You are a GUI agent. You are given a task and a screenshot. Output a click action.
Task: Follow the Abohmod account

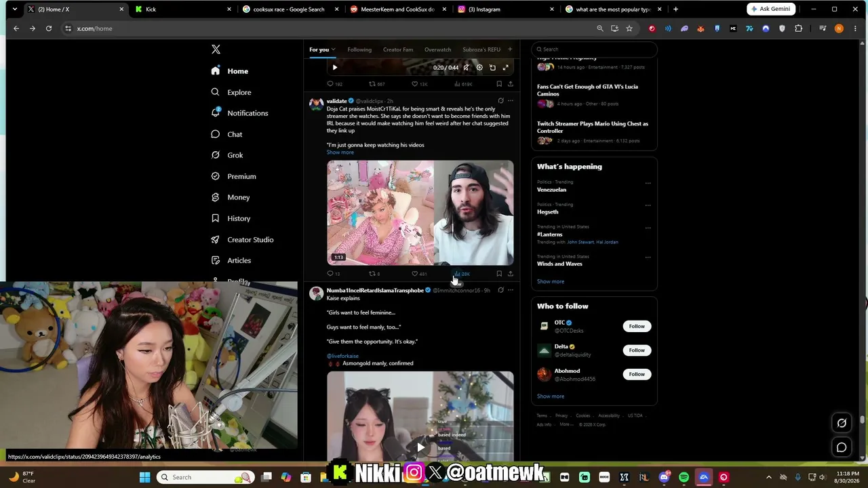click(x=637, y=374)
